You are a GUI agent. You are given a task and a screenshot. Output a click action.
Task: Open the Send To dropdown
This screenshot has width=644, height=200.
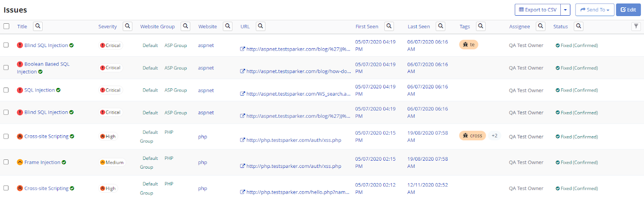click(x=594, y=10)
